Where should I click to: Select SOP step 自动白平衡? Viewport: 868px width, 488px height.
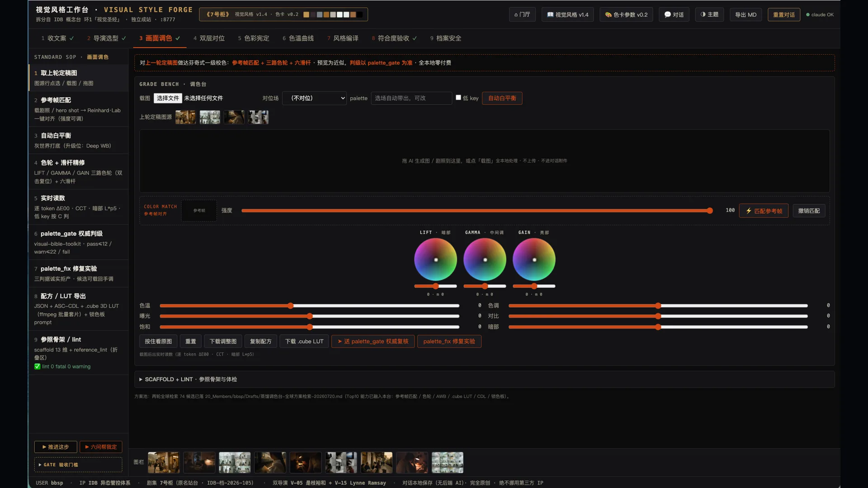click(79, 140)
